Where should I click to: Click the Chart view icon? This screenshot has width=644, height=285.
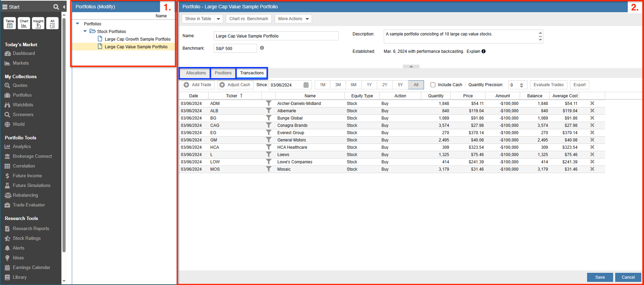tap(24, 23)
